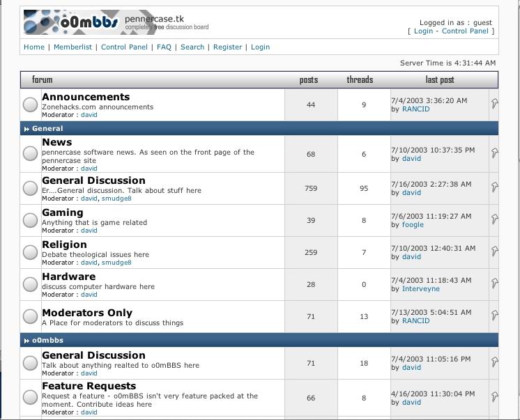Screen dimensions: 520x420
Task: Select Search in the navigation bar
Action: pos(192,47)
